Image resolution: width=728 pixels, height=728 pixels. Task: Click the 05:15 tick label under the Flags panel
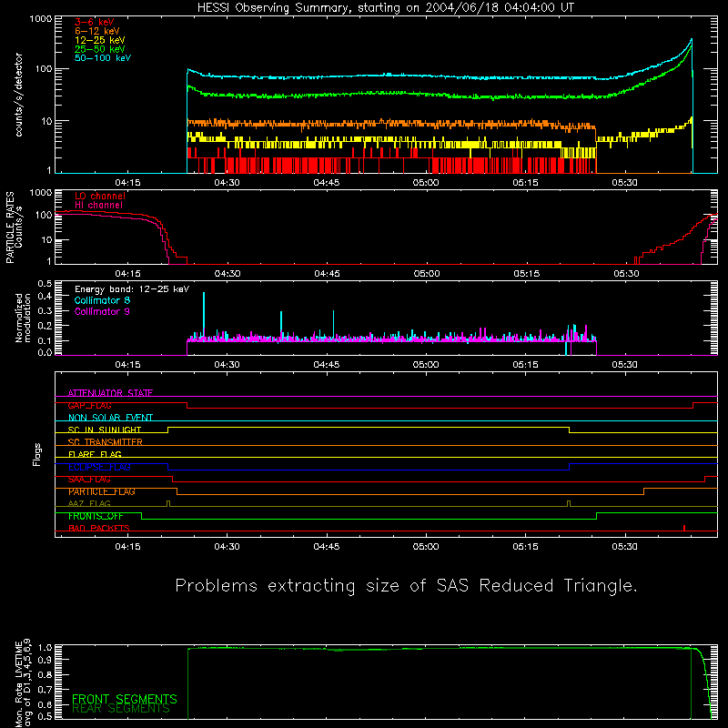click(526, 547)
